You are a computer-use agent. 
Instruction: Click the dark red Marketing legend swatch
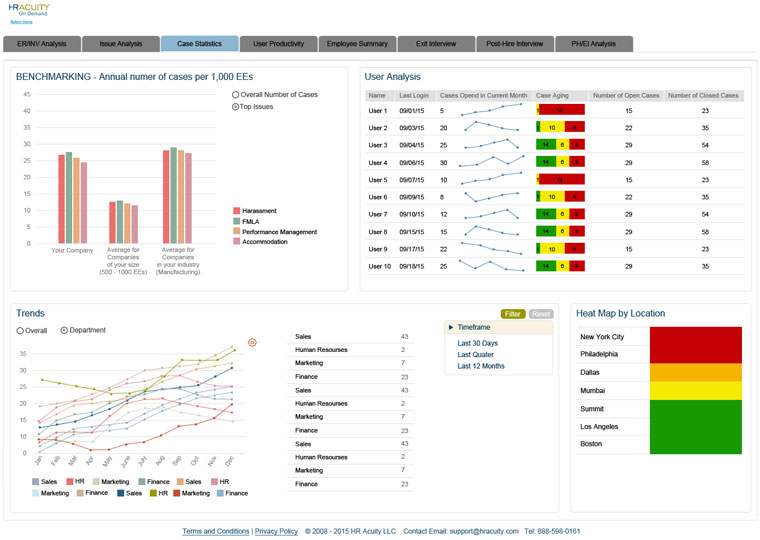[x=177, y=493]
